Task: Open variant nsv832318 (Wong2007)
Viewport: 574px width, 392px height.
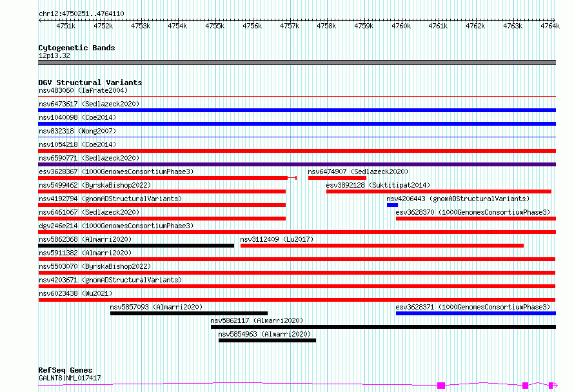Action: (x=77, y=131)
